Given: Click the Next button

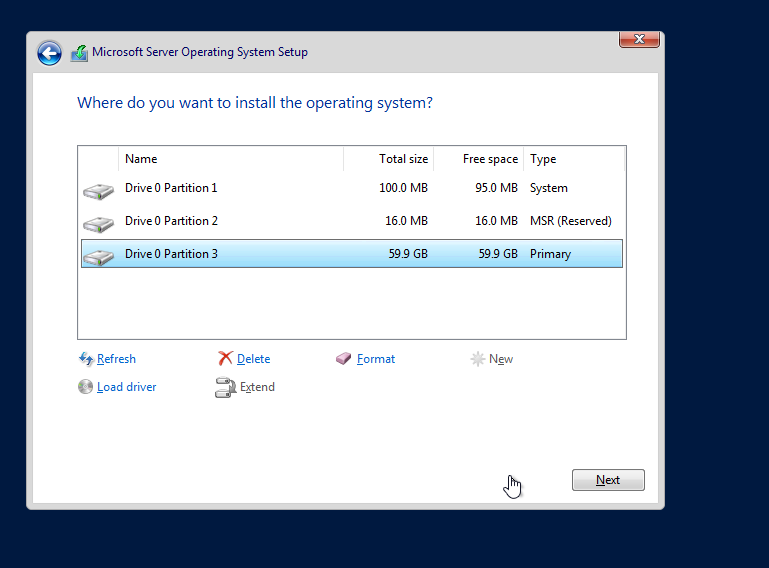Looking at the screenshot, I should (608, 480).
